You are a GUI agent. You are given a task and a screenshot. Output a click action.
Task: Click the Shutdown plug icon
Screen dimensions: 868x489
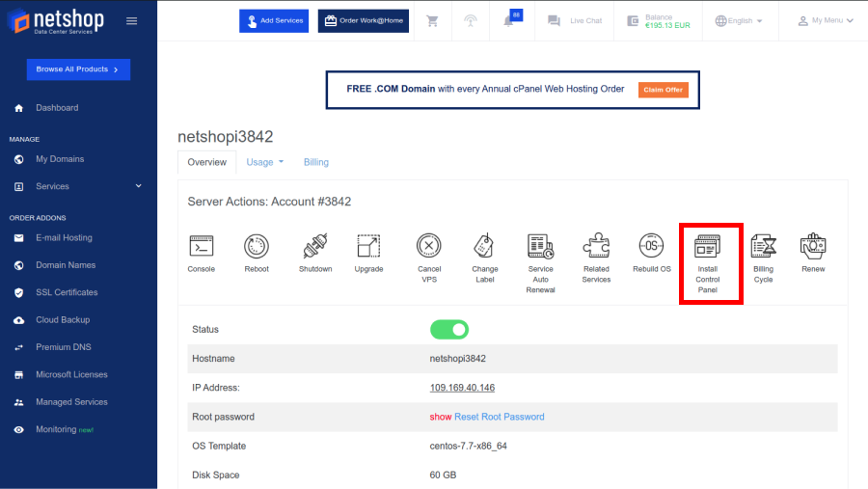(315, 254)
